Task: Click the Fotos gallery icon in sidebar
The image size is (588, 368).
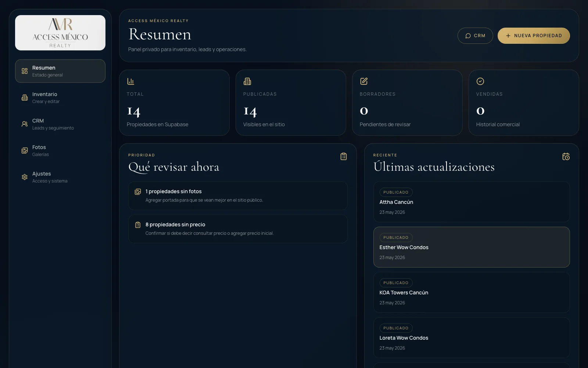Action: click(x=25, y=151)
